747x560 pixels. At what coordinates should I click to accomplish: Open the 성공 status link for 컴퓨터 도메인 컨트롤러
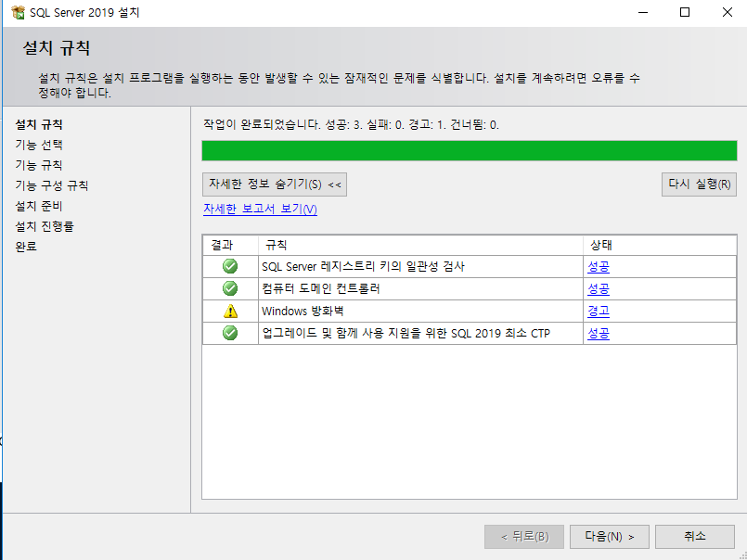click(599, 289)
